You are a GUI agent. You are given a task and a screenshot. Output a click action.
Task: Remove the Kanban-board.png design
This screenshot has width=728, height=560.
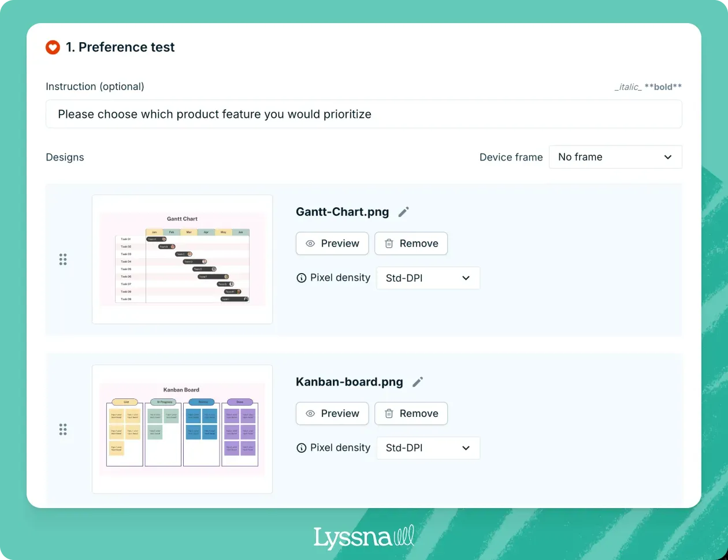[x=411, y=413]
